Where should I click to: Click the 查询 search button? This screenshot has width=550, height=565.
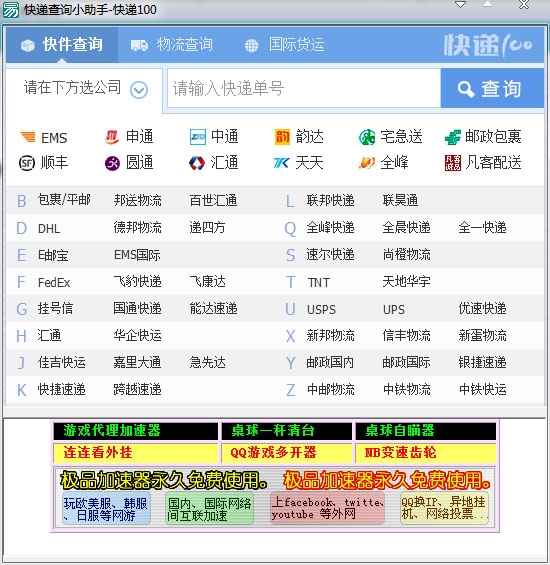[x=492, y=88]
